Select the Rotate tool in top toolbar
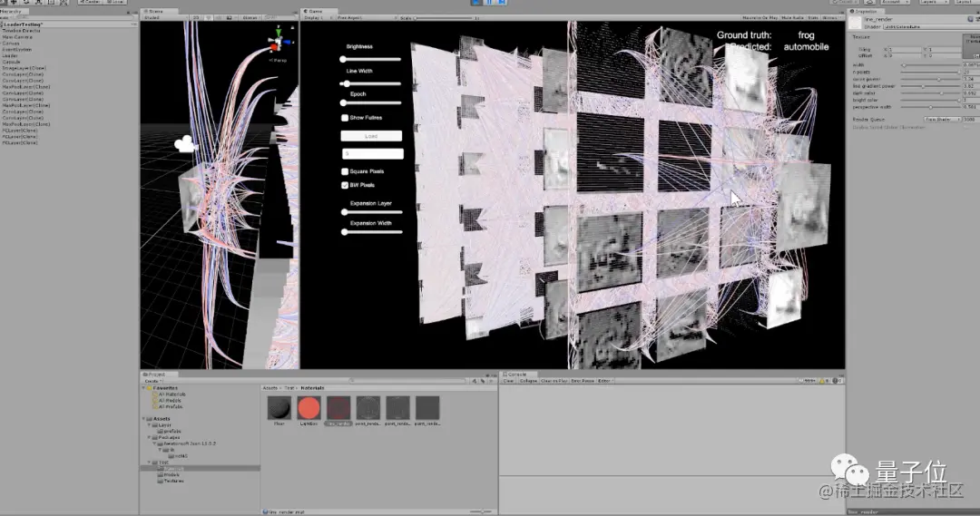Viewport: 980px width, 516px height. pyautogui.click(x=25, y=2)
